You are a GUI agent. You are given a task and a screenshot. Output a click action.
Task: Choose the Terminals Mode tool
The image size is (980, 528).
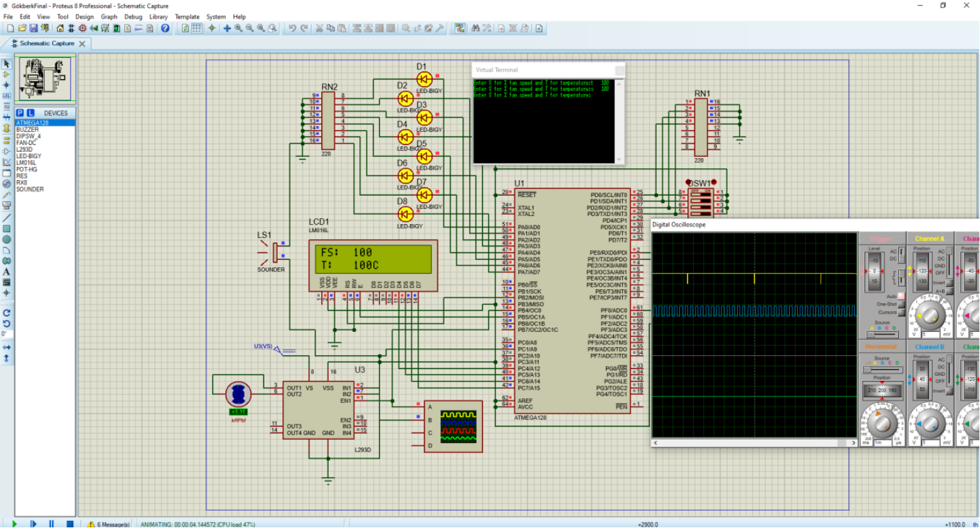tap(7, 140)
